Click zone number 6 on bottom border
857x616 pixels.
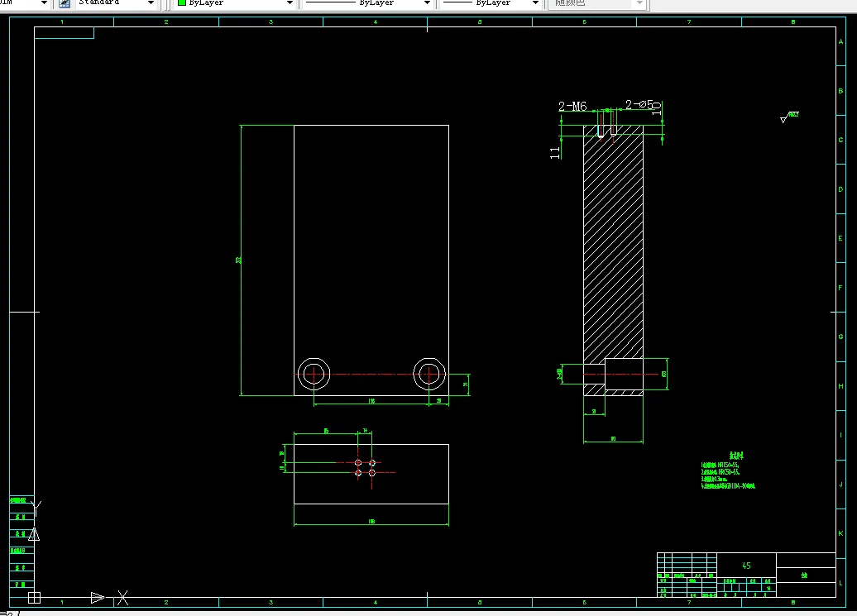coord(584,602)
